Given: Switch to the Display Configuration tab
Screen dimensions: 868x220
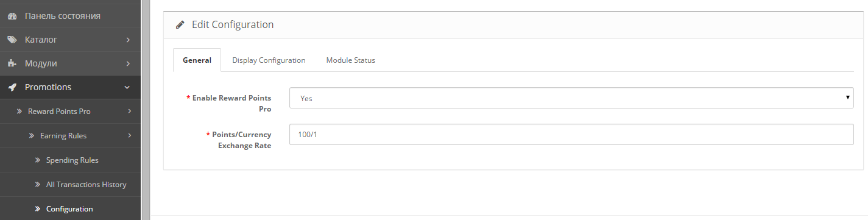Looking at the screenshot, I should point(269,60).
